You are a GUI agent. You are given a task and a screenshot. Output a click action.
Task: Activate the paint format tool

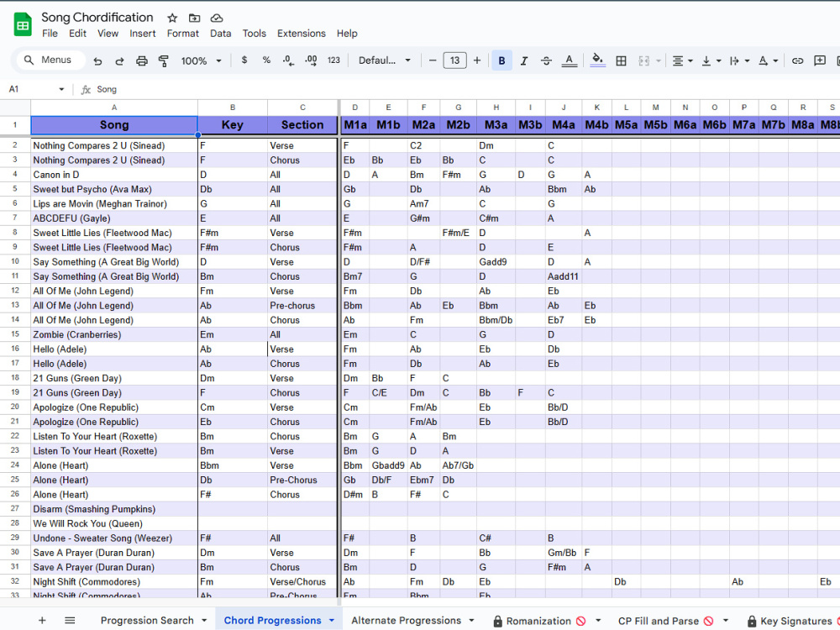(164, 60)
